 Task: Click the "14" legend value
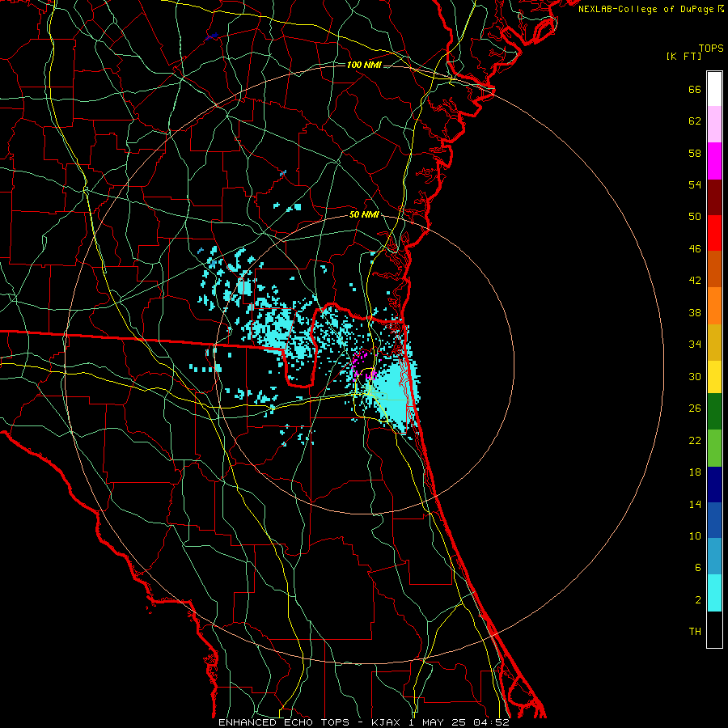coord(695,504)
